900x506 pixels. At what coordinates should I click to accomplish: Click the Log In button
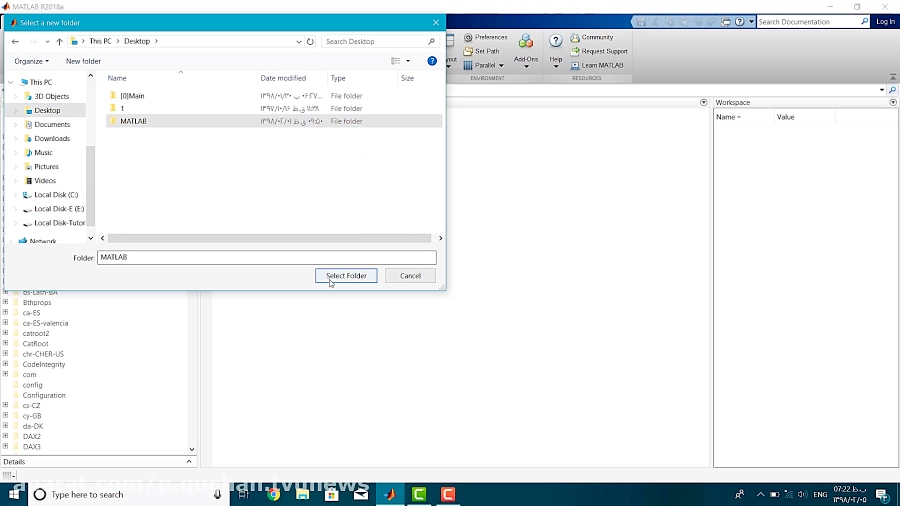[x=885, y=22]
